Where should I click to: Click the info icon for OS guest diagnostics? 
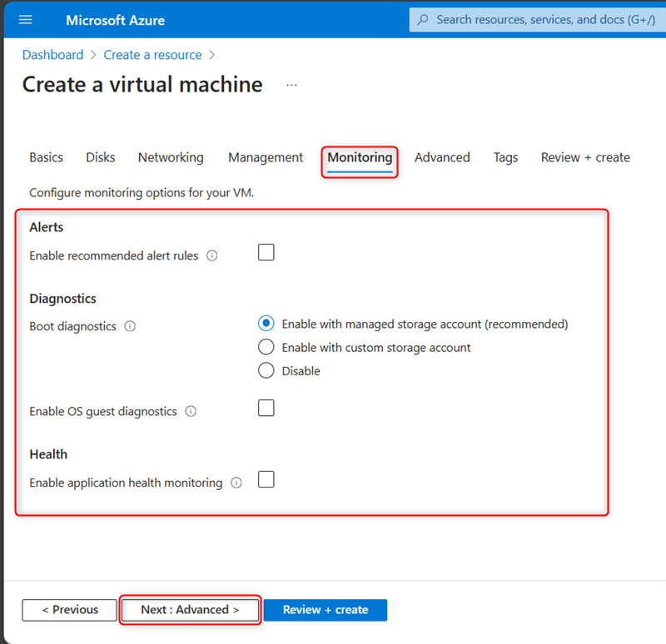coord(191,411)
